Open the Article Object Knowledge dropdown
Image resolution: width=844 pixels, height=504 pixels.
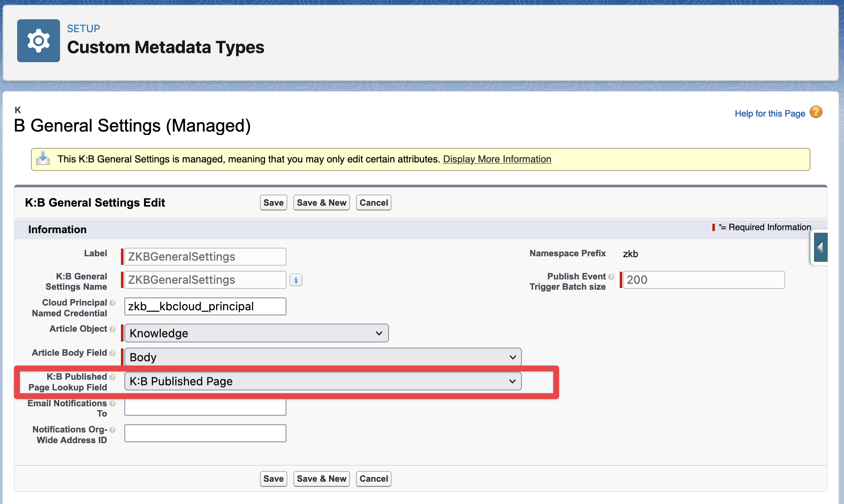point(256,333)
